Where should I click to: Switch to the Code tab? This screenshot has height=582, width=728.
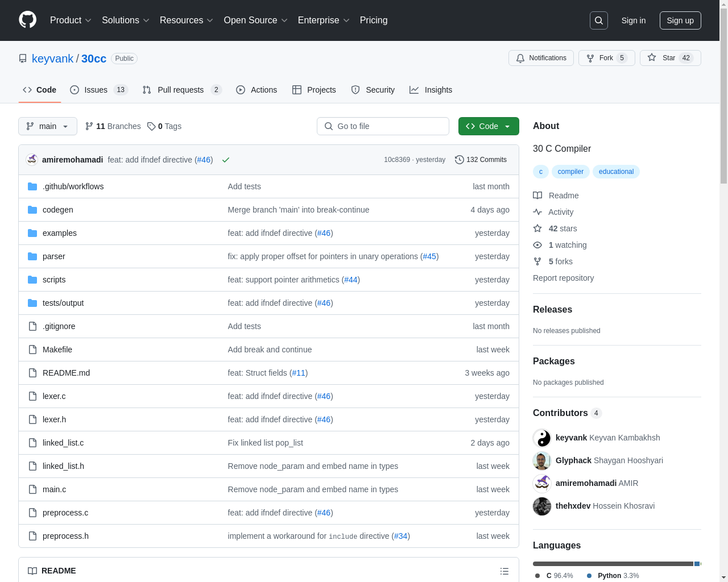point(39,90)
